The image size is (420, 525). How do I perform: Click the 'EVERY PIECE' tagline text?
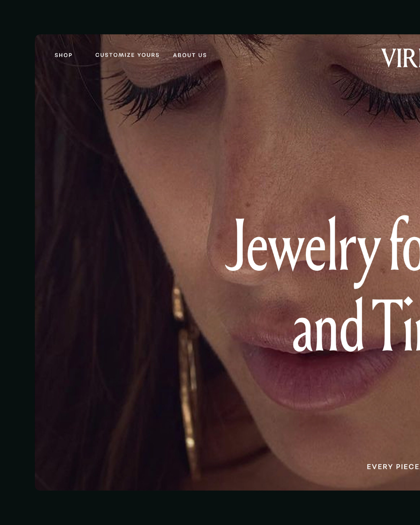[393, 467]
